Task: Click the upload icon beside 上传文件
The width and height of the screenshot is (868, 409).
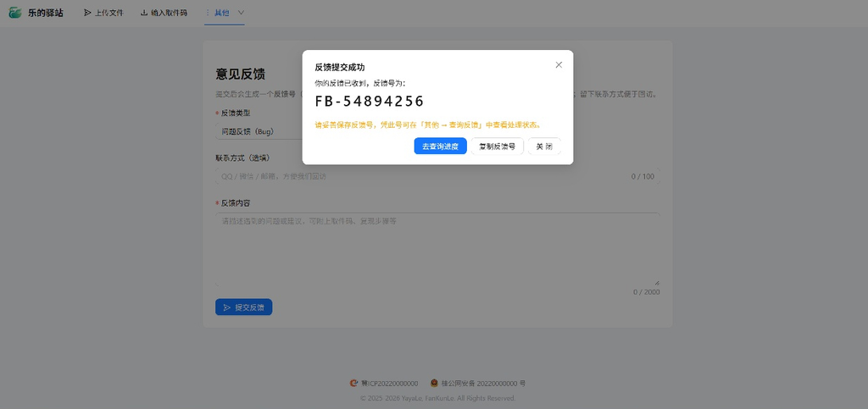Action: [87, 13]
